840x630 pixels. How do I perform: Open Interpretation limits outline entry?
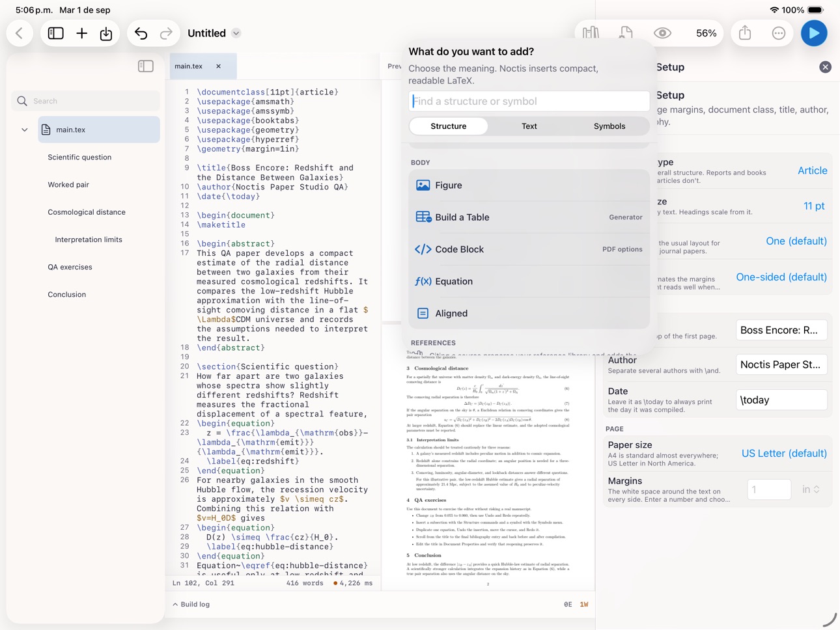coord(89,240)
